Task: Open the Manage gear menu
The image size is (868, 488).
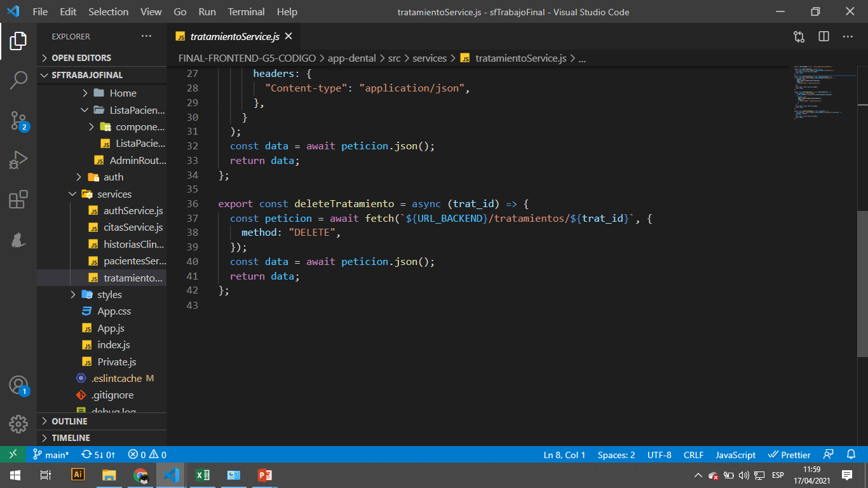Action: coord(18,424)
